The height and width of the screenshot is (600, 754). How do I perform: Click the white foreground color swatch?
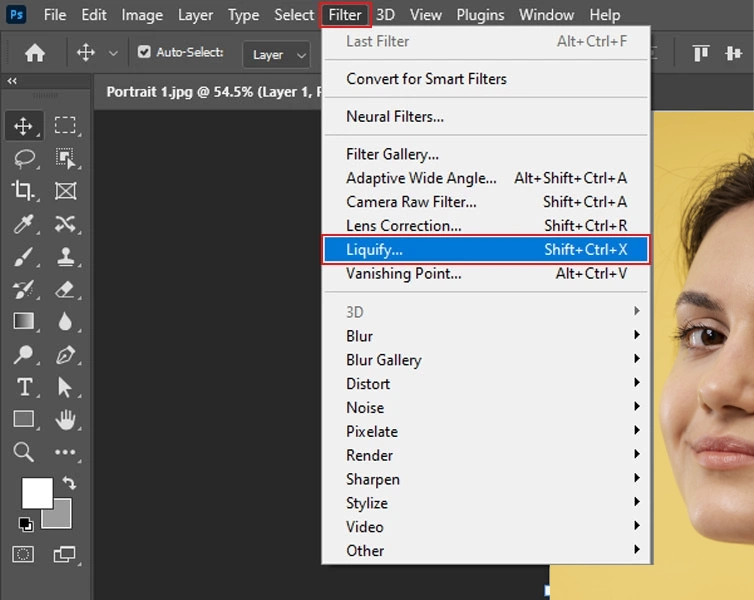[36, 492]
